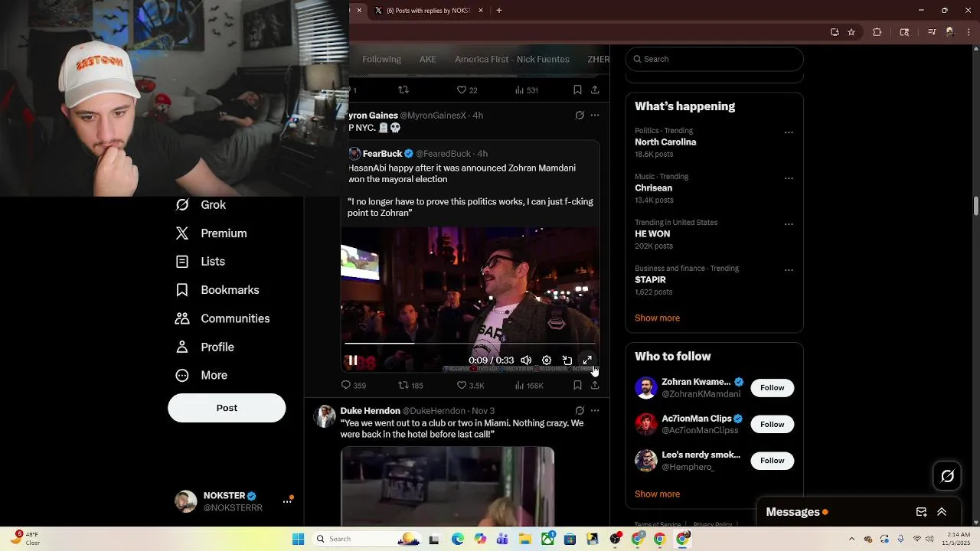
Task: Reply to the Myron Gaines post
Action: click(x=353, y=386)
